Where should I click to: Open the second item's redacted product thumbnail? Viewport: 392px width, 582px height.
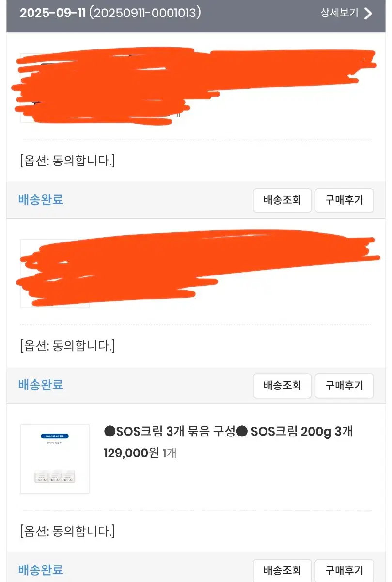click(x=55, y=274)
